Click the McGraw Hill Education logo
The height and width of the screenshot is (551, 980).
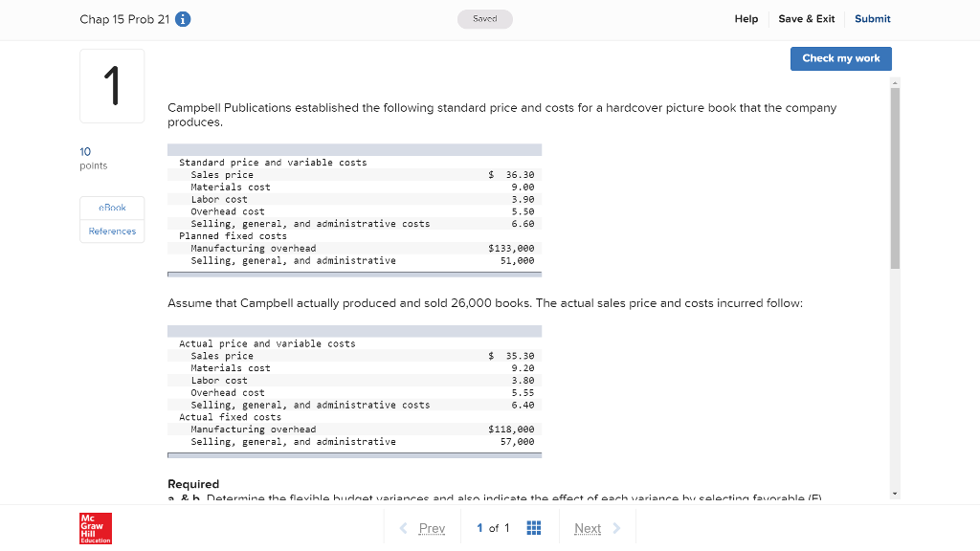[x=96, y=528]
